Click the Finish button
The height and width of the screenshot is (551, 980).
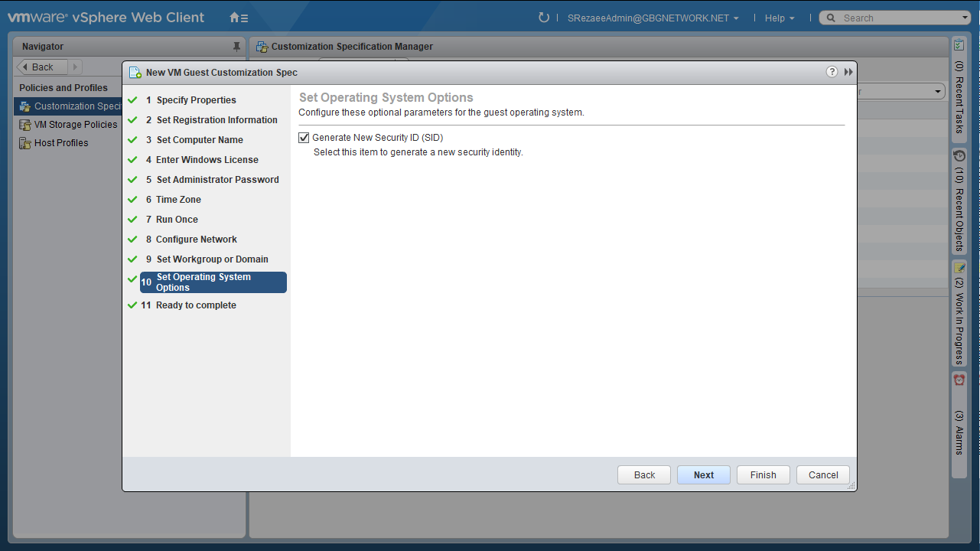tap(763, 475)
